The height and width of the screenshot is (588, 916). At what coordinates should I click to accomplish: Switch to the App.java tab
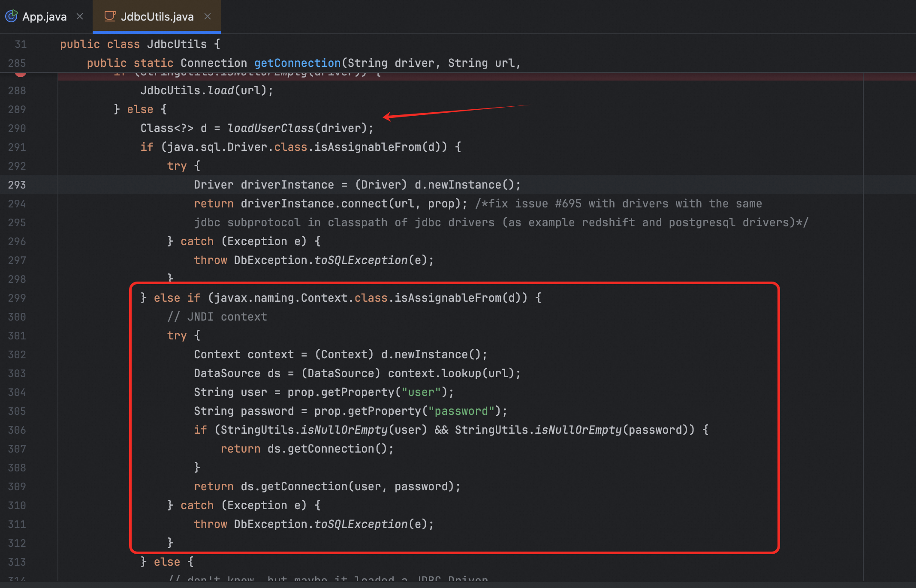coord(44,17)
